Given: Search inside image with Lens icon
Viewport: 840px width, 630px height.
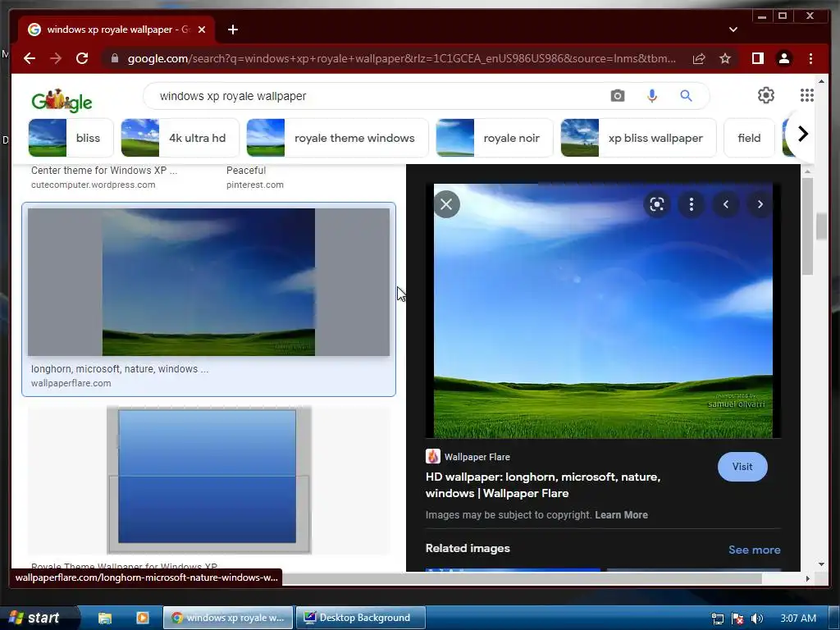Looking at the screenshot, I should click(x=657, y=204).
